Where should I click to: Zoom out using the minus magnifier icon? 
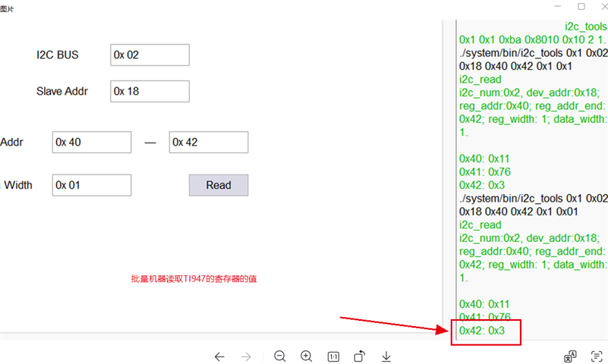click(x=279, y=356)
